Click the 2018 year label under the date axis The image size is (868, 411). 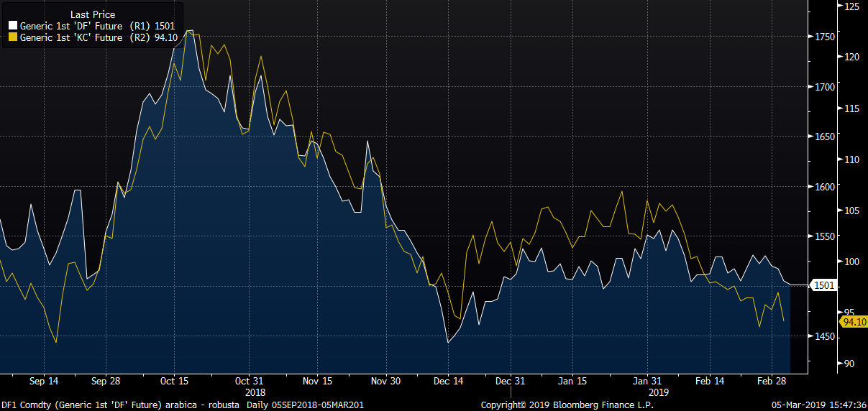point(255,393)
